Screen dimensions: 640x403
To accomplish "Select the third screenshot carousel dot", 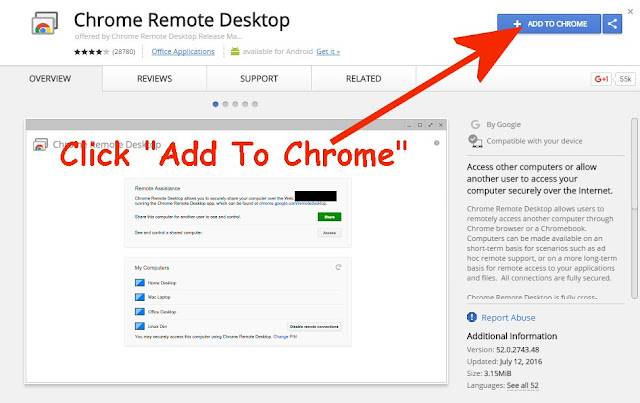I will 235,104.
